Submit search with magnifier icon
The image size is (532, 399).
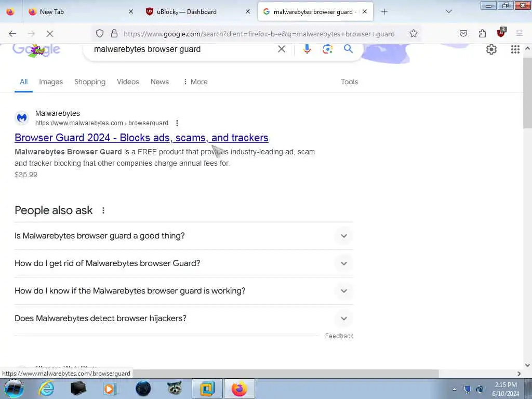(x=348, y=49)
